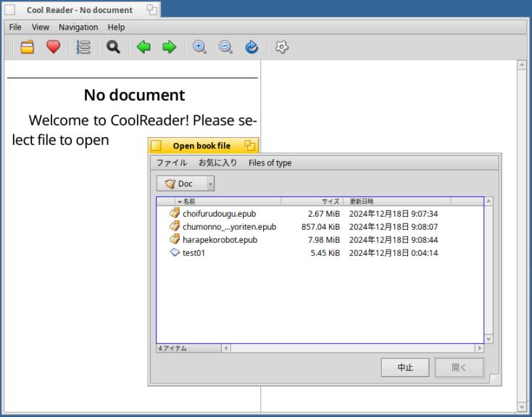Open the File menu in Cool Reader
The width and height of the screenshot is (532, 417).
point(15,27)
